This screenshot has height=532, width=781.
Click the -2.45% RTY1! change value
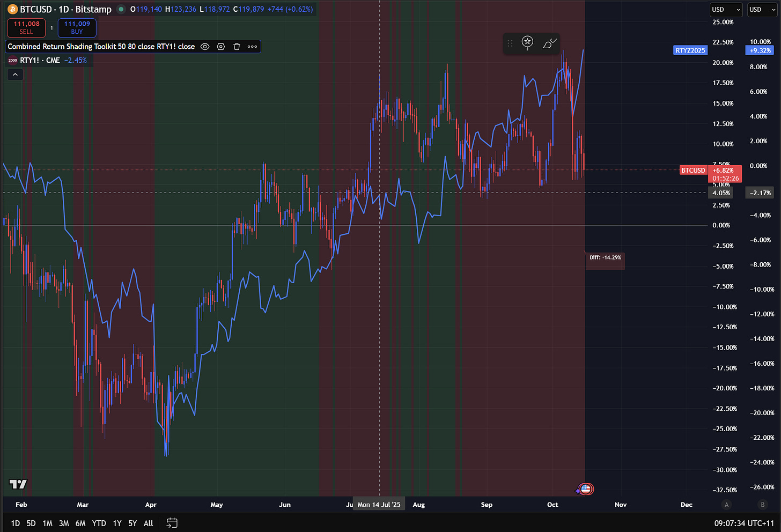76,61
